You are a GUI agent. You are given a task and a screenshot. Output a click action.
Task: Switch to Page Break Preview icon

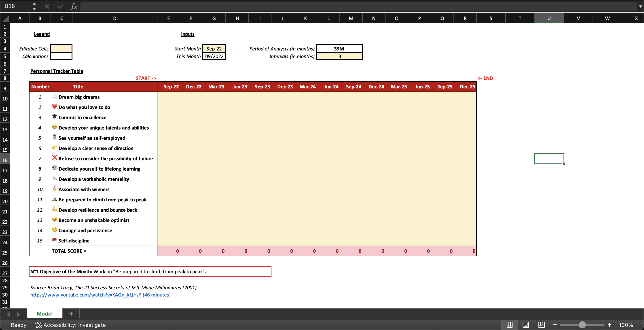tap(542, 325)
